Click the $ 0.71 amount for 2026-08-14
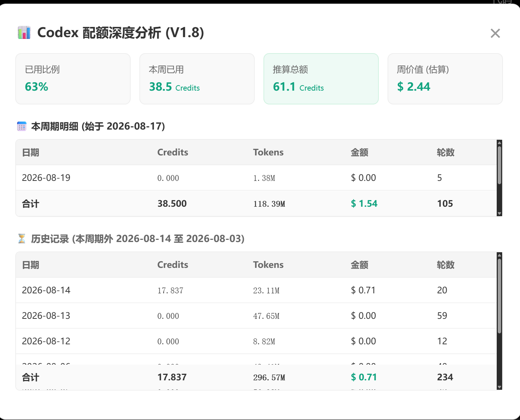 (x=363, y=290)
